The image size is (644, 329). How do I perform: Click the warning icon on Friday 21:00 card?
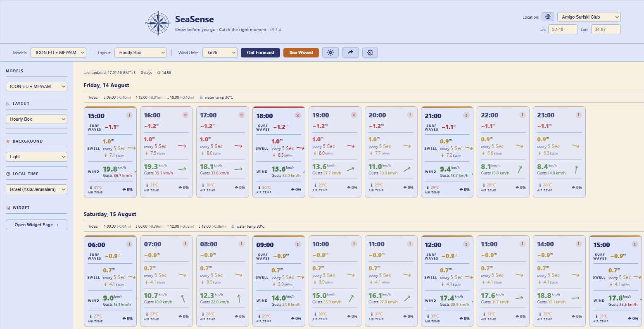coord(466,116)
